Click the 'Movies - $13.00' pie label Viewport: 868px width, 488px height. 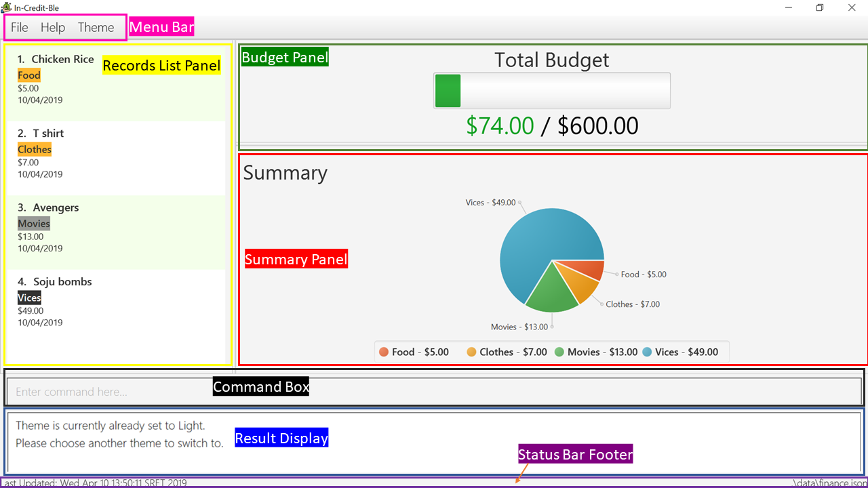(x=519, y=327)
